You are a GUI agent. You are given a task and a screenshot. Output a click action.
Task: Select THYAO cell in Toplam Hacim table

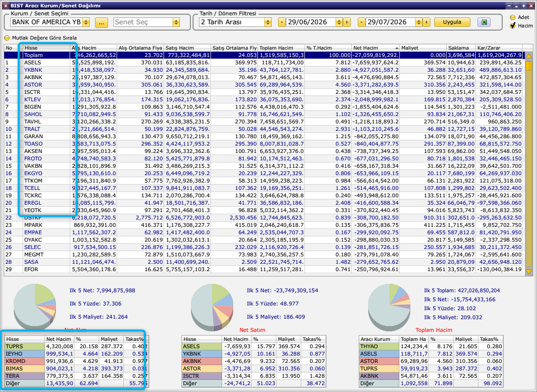point(379,347)
